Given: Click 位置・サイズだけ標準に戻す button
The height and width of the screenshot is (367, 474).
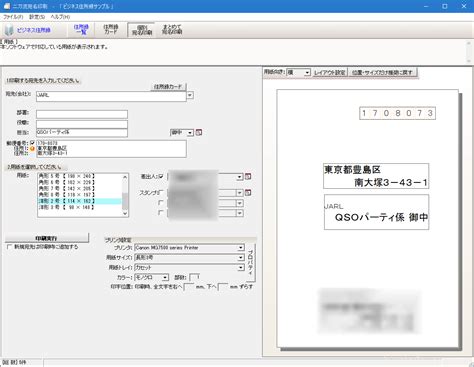Looking at the screenshot, I should (x=382, y=72).
